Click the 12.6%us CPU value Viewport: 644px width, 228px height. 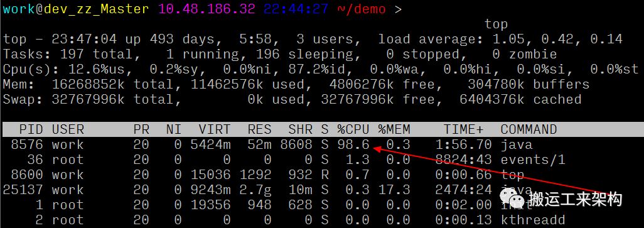pos(97,70)
